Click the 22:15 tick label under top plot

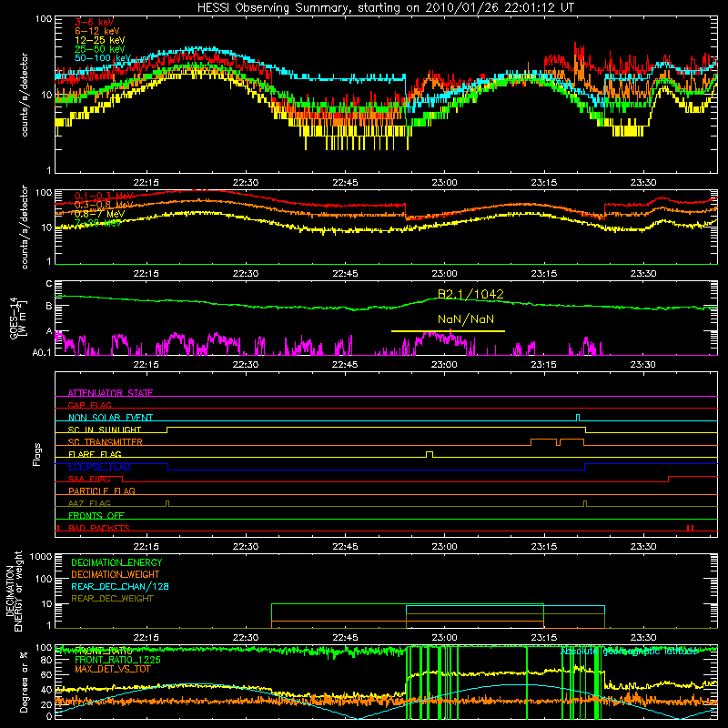146,183
